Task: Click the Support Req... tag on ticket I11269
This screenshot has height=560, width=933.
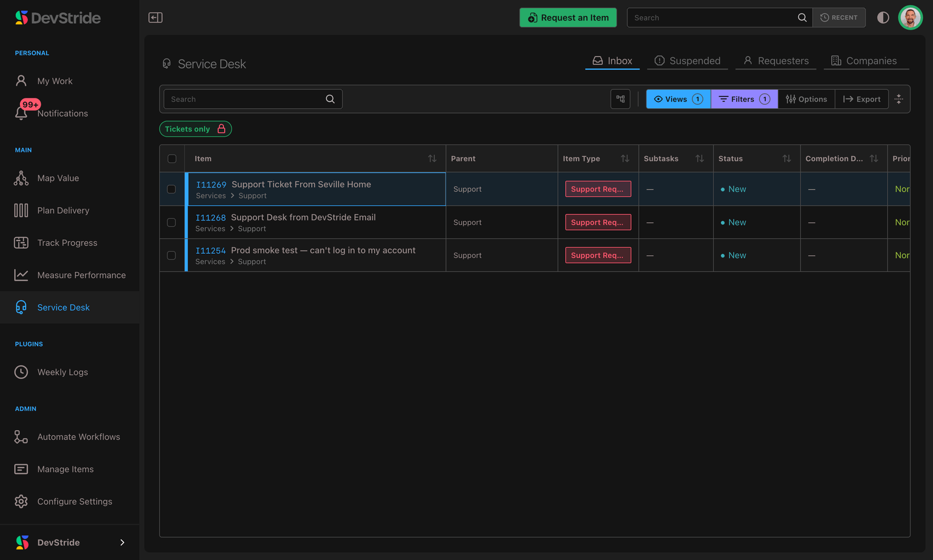Action: pyautogui.click(x=598, y=189)
